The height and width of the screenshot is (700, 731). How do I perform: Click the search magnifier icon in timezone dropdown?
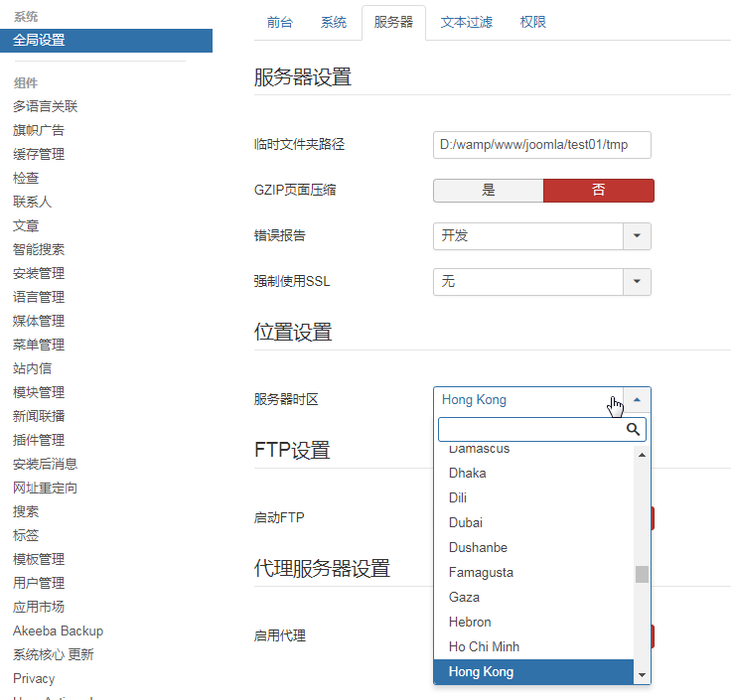pos(633,430)
